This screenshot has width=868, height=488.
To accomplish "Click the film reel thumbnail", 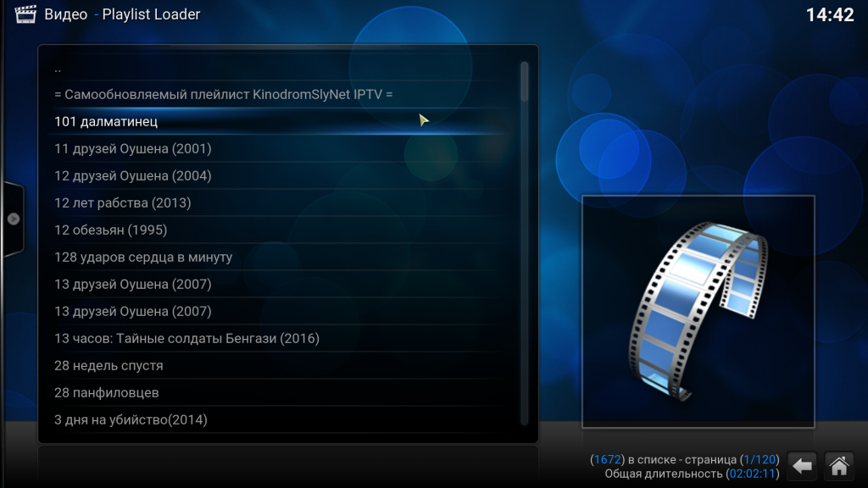I will coord(697,311).
